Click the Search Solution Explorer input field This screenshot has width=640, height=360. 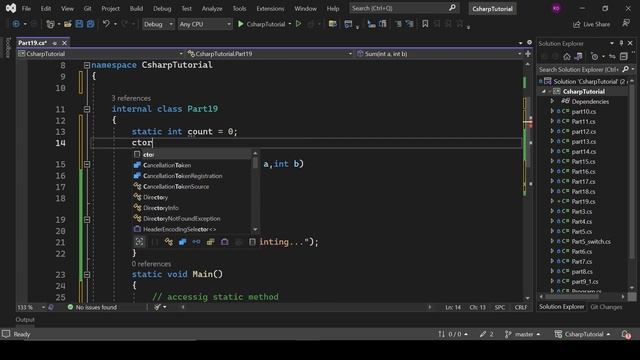click(579, 69)
